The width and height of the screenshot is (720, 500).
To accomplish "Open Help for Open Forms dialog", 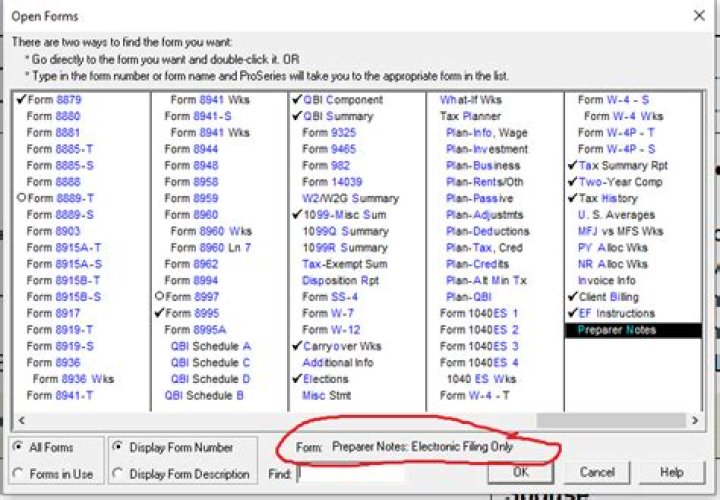I will [x=671, y=472].
